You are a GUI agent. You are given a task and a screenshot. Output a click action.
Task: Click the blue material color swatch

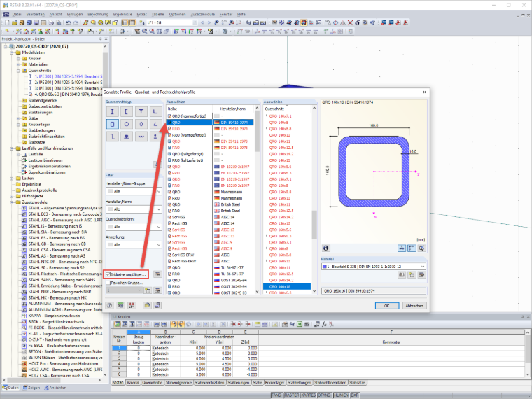pos(324,267)
